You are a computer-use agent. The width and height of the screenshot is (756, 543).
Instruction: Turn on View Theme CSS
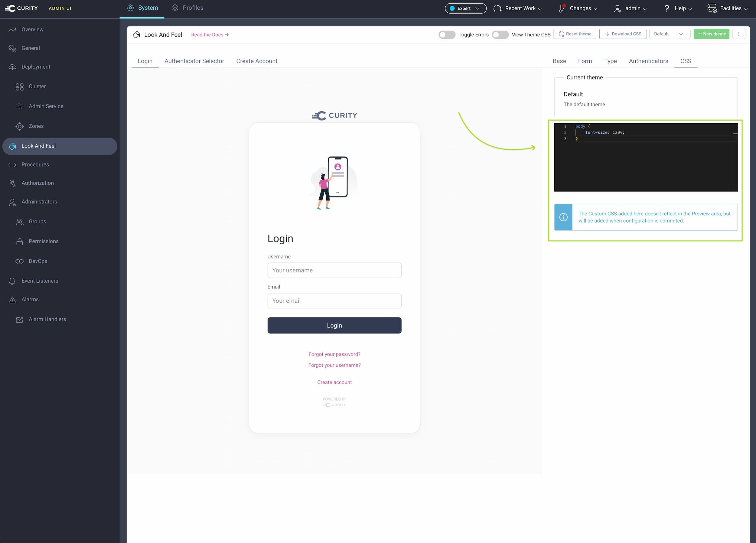500,34
